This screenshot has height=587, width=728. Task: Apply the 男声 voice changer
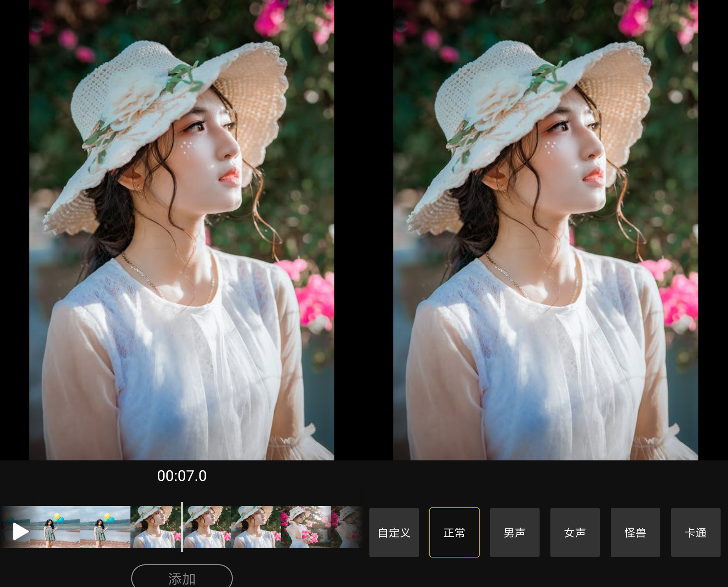pos(515,532)
